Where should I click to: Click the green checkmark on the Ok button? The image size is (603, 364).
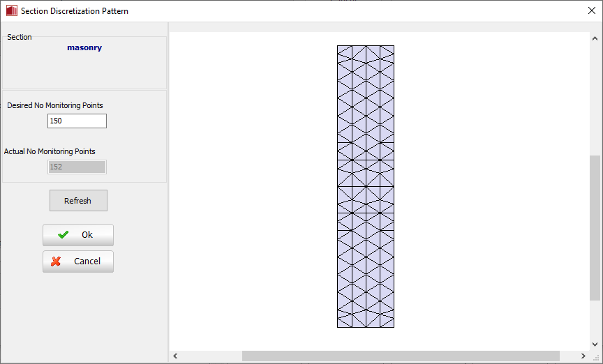pos(64,235)
